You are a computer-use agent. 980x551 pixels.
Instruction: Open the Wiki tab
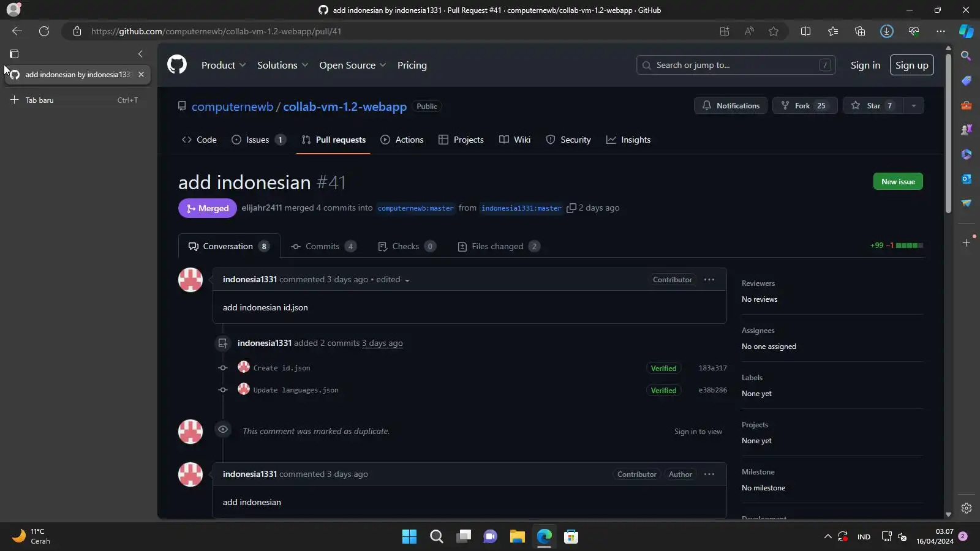pos(514,140)
